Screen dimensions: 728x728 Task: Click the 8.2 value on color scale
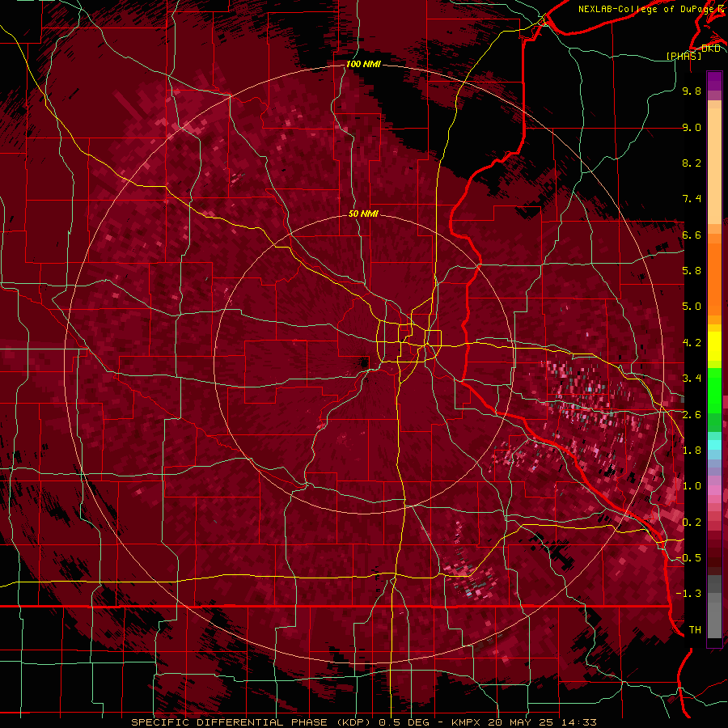click(x=692, y=163)
